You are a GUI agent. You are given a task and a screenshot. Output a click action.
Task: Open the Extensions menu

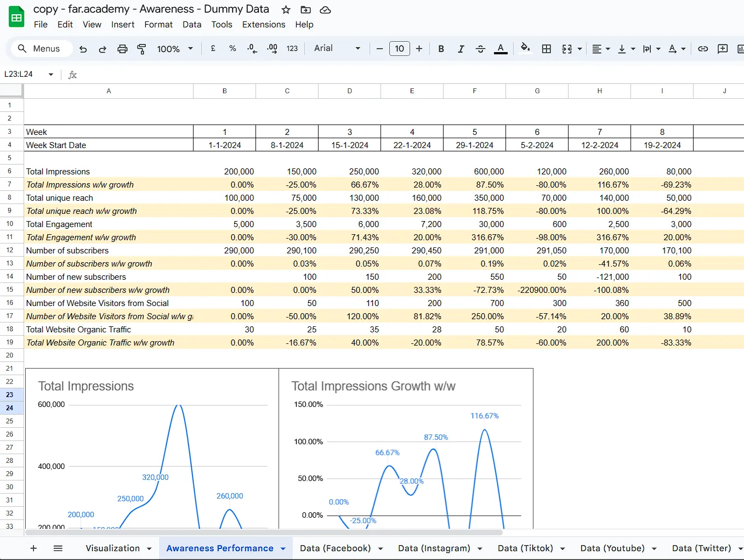[x=264, y=25]
